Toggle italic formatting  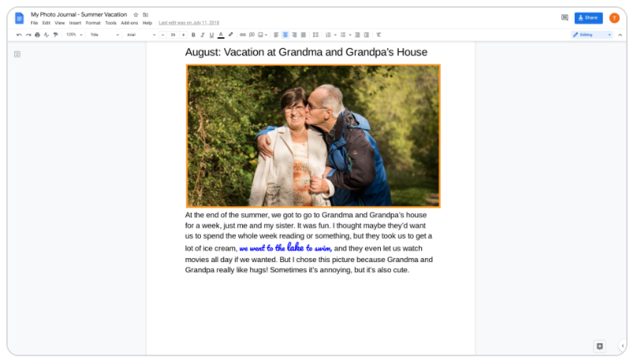202,35
